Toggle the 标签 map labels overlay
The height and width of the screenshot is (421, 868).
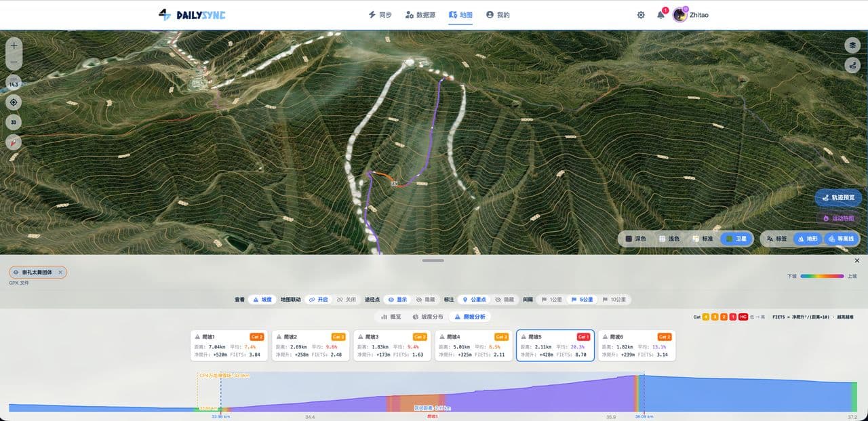[777, 239]
